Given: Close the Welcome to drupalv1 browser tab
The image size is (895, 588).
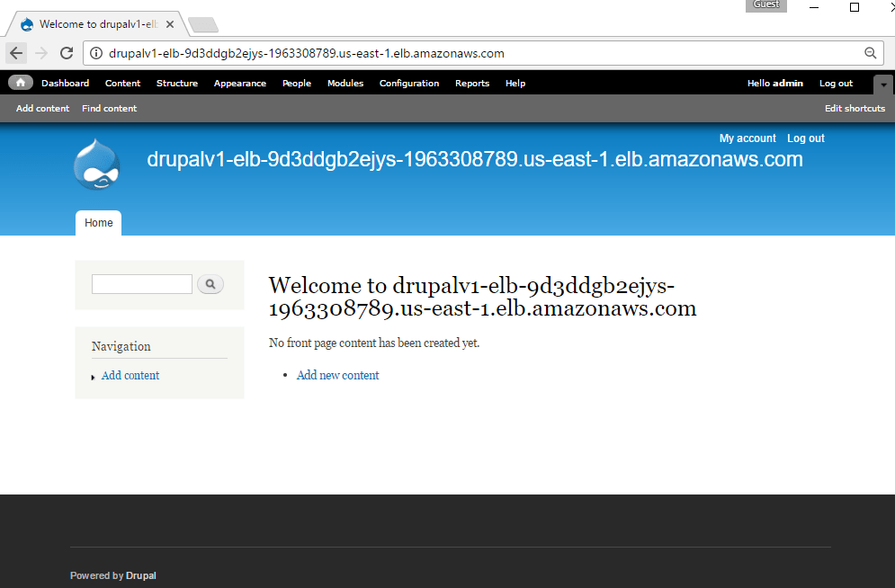Looking at the screenshot, I should click(x=170, y=24).
